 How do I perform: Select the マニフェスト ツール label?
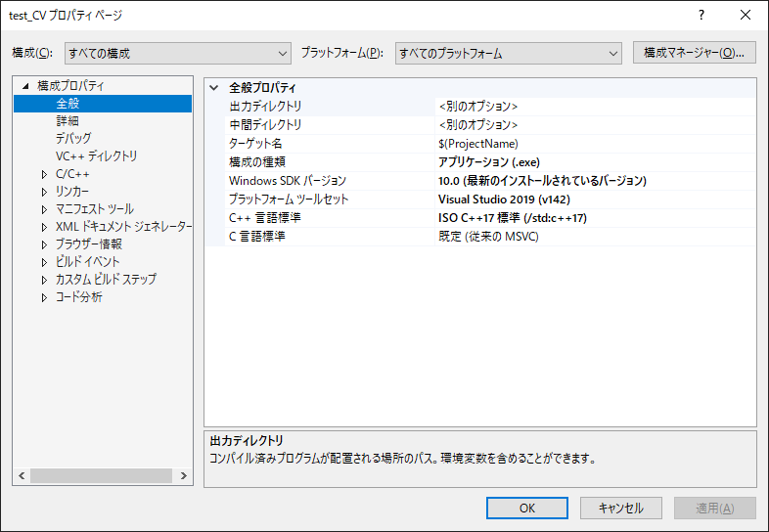[95, 209]
